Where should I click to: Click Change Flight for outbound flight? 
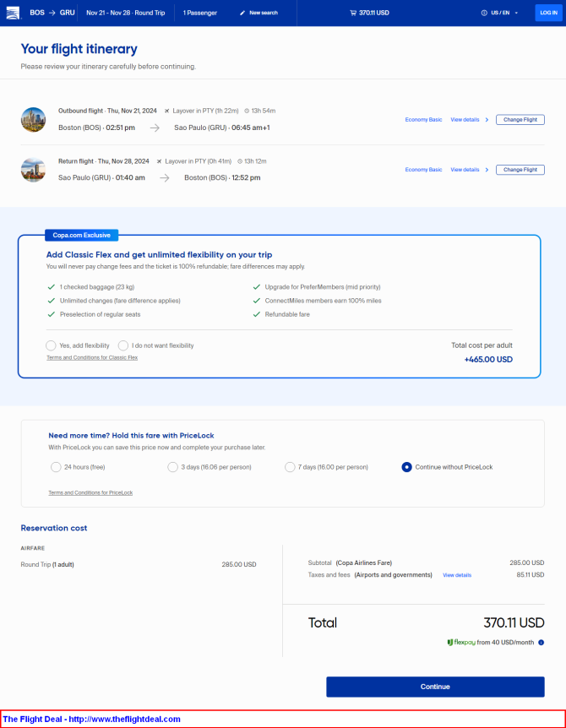click(520, 120)
